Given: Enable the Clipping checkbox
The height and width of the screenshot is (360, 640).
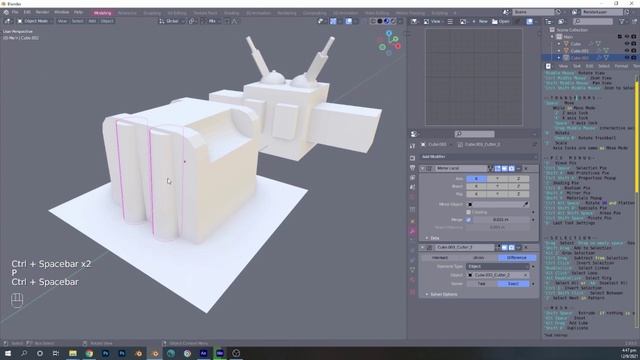Looking at the screenshot, I should (x=469, y=212).
